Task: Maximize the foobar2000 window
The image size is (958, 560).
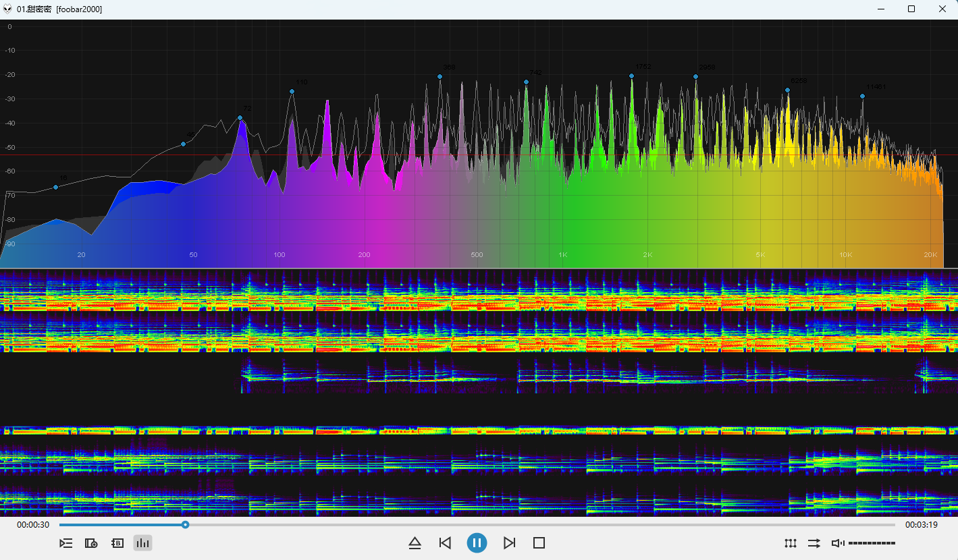Action: (911, 9)
